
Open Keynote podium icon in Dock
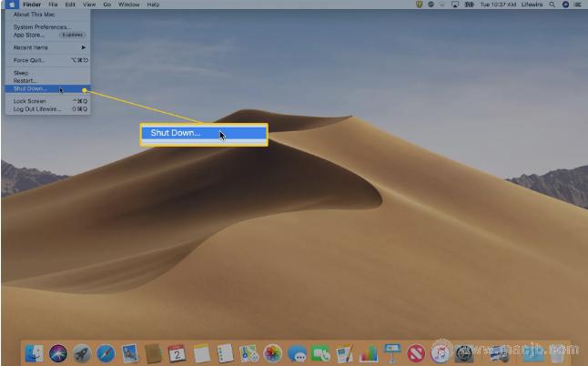[392, 353]
